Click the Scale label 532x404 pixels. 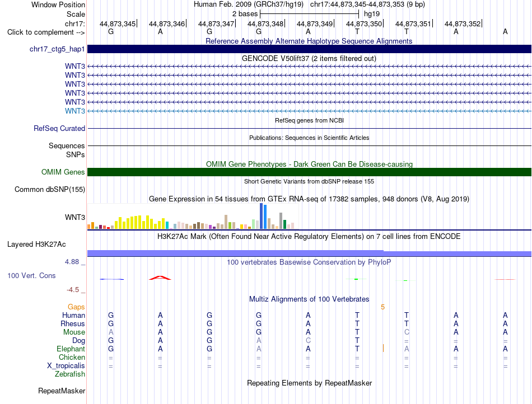[x=76, y=14]
